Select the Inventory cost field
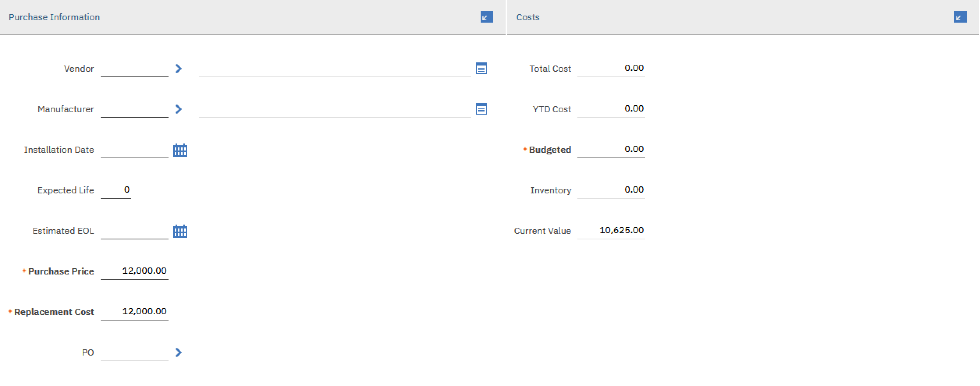Screen dimensions: 980x386 [x=611, y=189]
